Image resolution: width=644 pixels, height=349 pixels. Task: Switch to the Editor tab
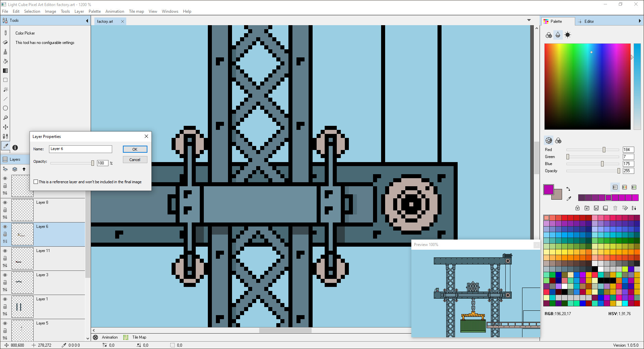[x=589, y=21]
